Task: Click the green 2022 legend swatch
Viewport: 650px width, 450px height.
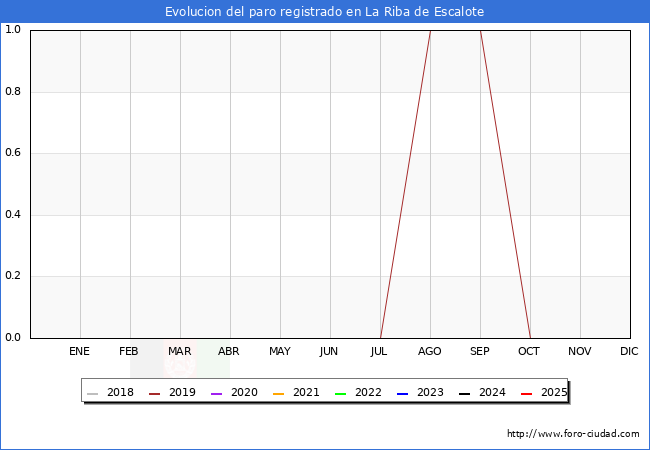Action: [x=341, y=393]
